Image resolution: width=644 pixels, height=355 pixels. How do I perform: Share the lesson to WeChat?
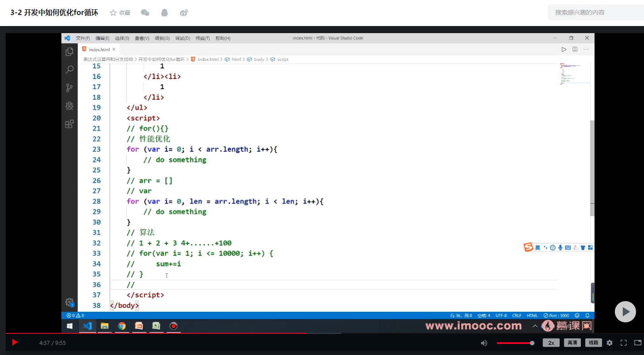pyautogui.click(x=145, y=13)
